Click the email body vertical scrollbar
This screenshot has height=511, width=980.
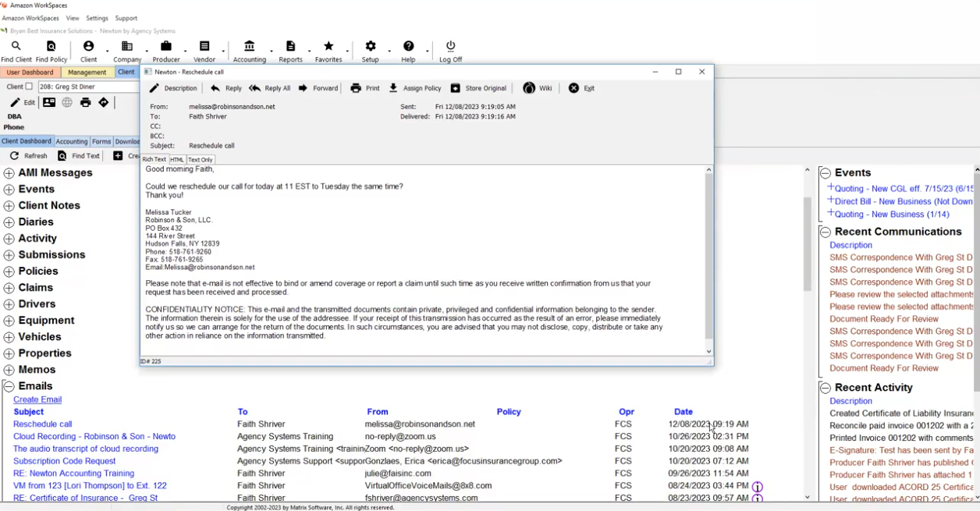[x=708, y=257]
